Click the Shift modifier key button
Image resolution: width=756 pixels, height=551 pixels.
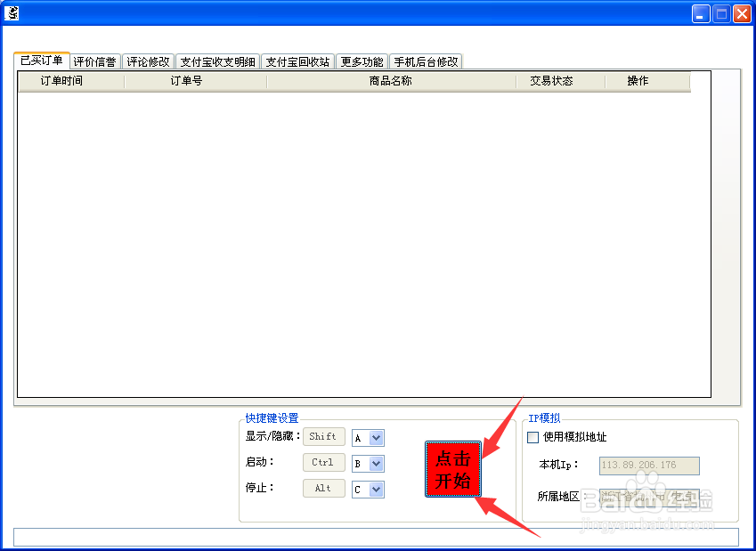coord(323,437)
